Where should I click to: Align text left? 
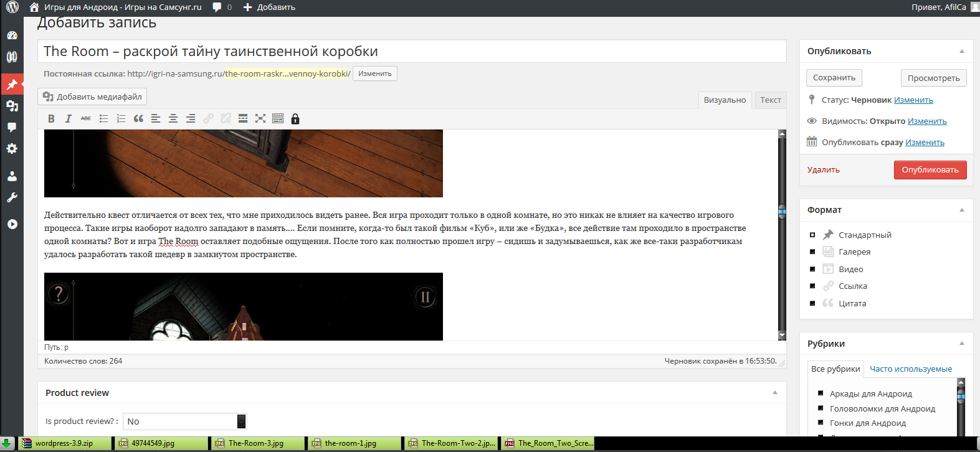tap(156, 118)
